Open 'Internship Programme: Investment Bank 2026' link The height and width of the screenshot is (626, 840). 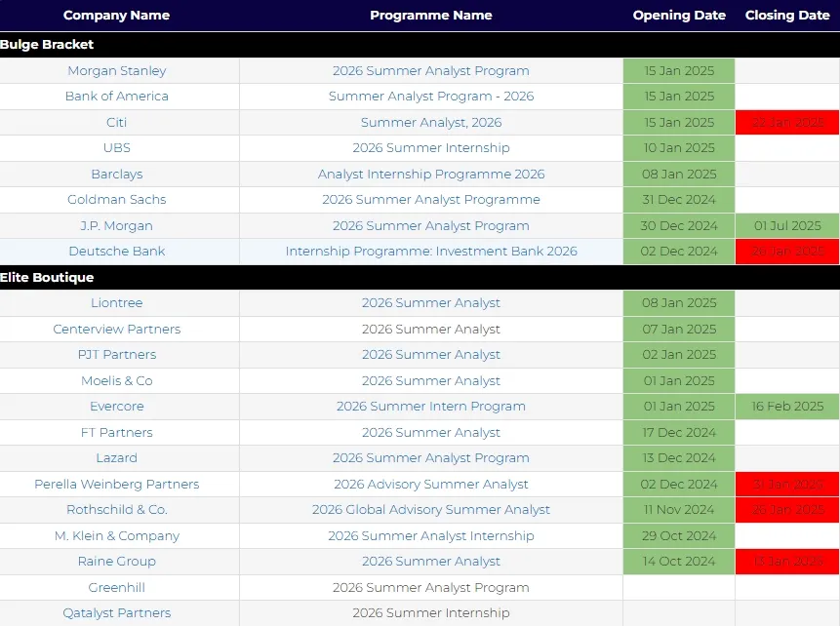click(x=430, y=252)
